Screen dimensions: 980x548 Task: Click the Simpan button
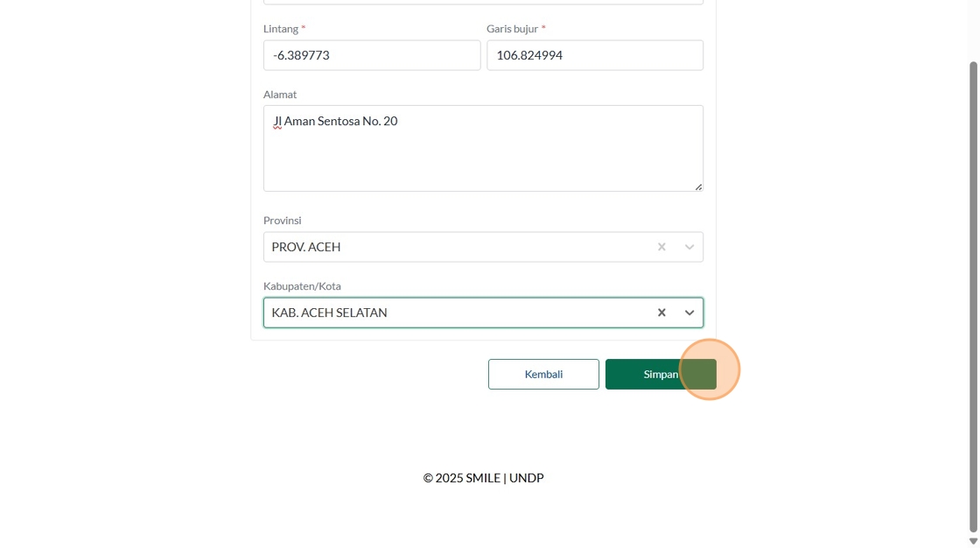(x=661, y=374)
